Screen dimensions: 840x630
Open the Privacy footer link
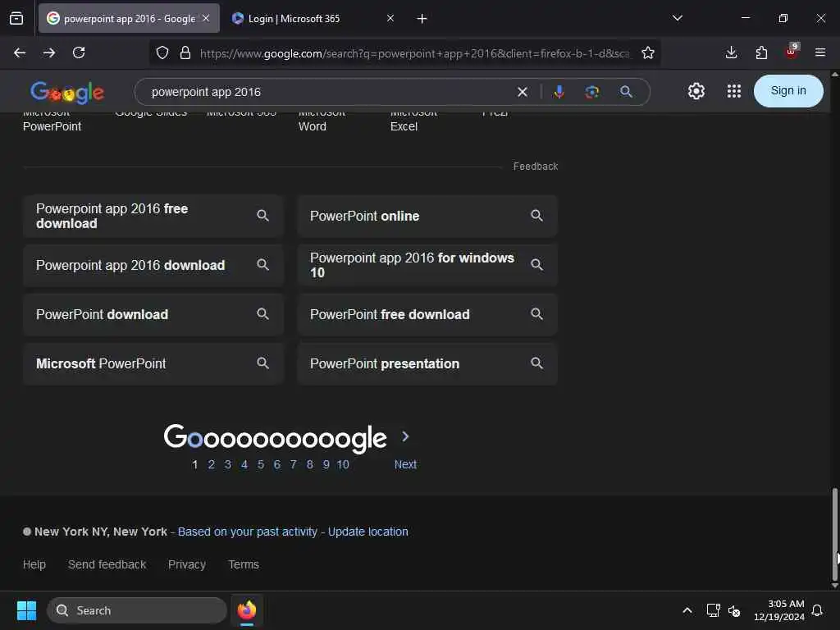(187, 564)
